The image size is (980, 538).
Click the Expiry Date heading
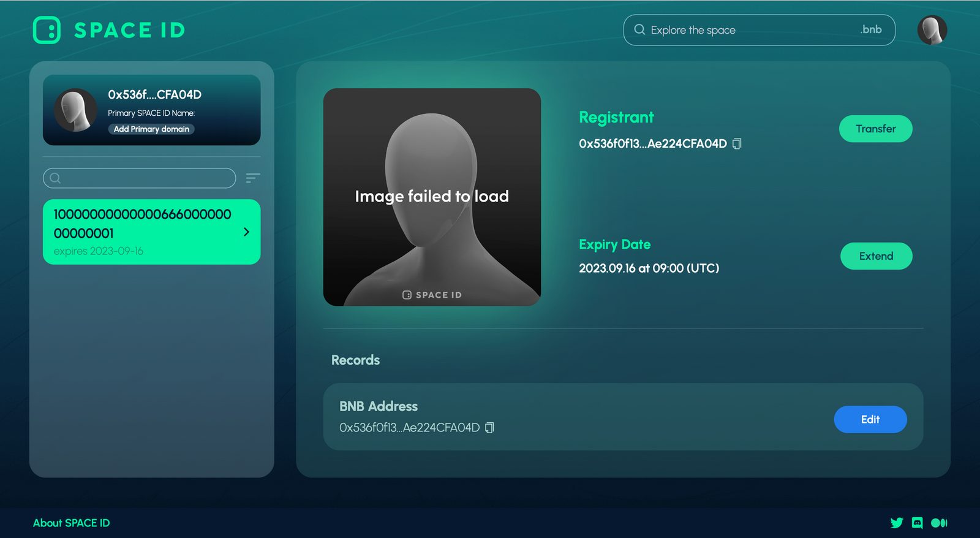614,244
